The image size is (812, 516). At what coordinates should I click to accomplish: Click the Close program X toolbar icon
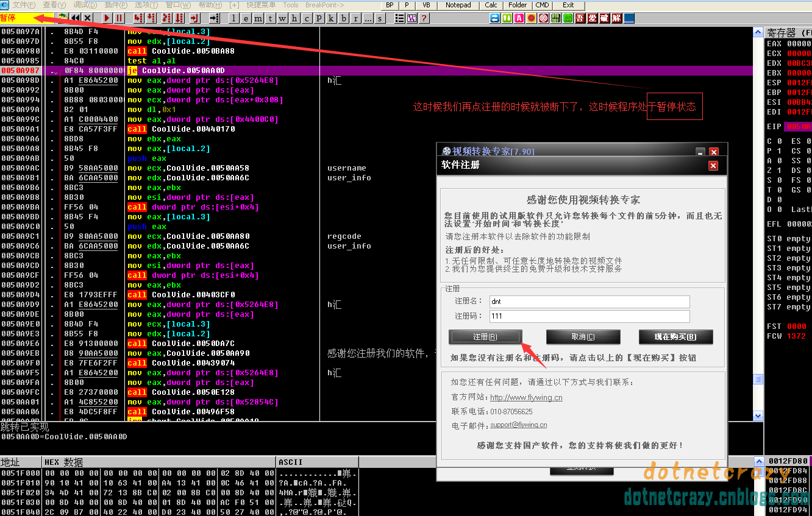click(88, 18)
